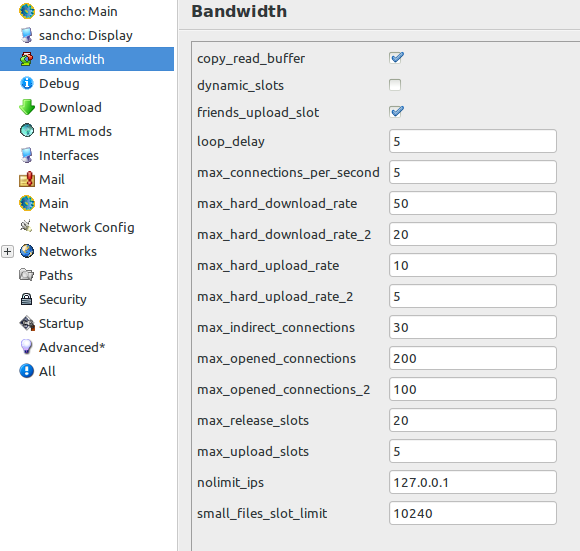Click the max_hard_download_rate input field

[473, 203]
